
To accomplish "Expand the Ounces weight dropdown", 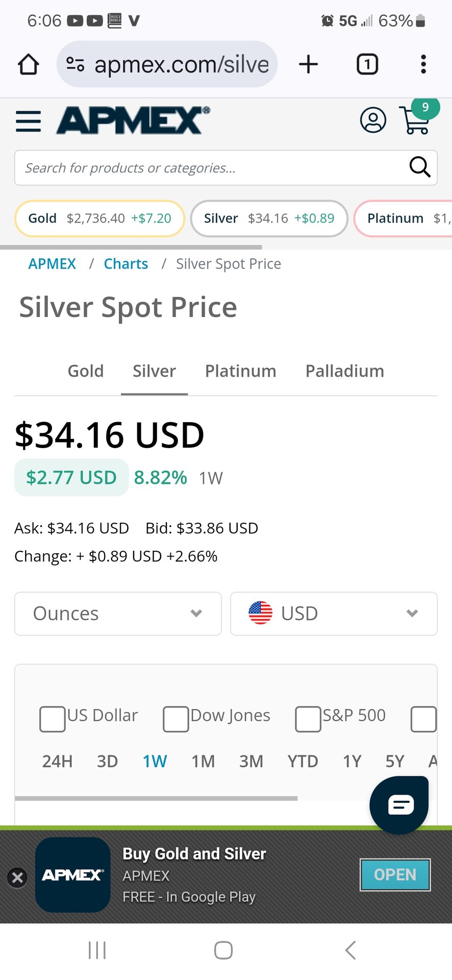I will 118,614.
